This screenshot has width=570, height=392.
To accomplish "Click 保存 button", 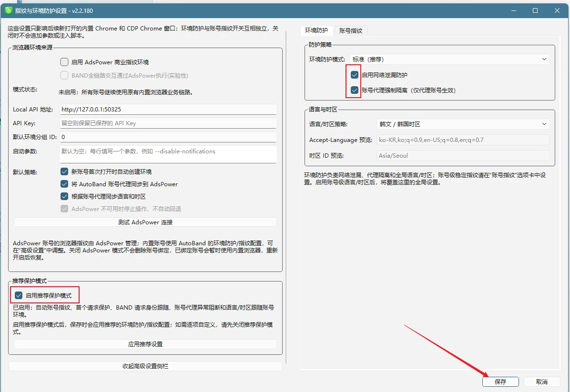I will (x=500, y=382).
